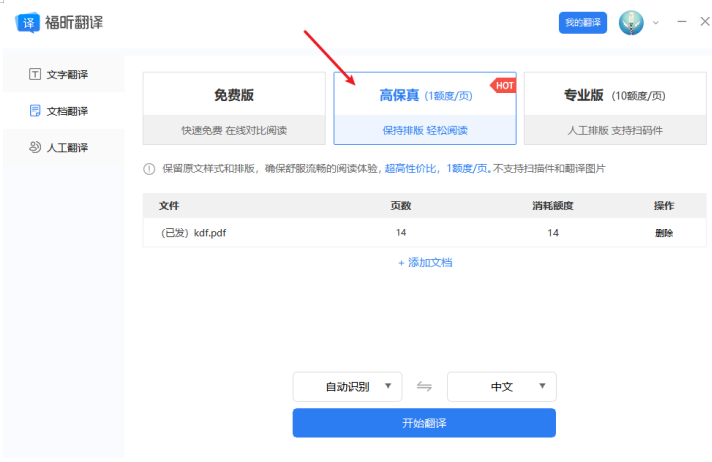The width and height of the screenshot is (712, 462).
Task: Click the HOT badge on 高保真
Action: pyautogui.click(x=504, y=85)
